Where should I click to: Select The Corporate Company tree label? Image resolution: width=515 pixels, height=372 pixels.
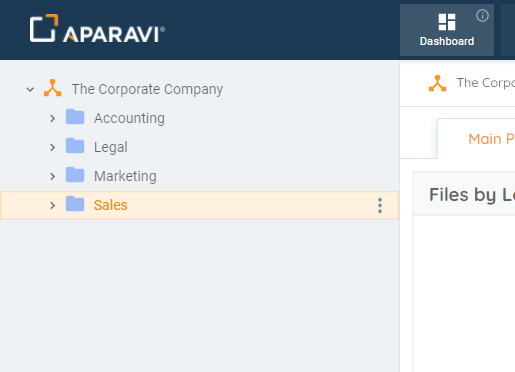(x=147, y=89)
